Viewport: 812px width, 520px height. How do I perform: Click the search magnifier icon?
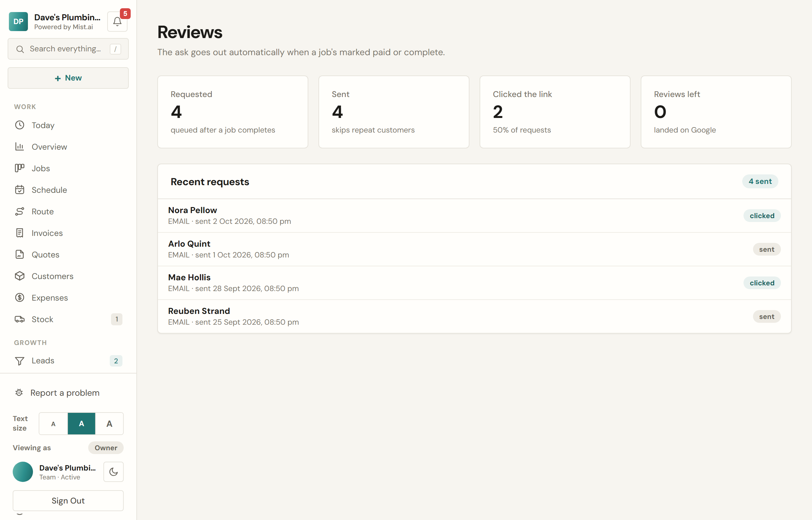point(20,49)
